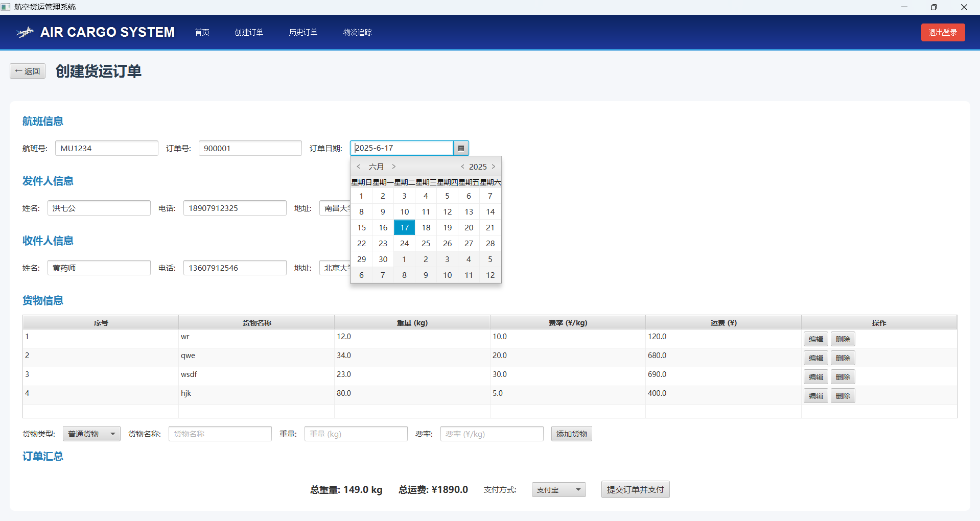The height and width of the screenshot is (521, 980).
Task: Edit the qwe cargo row
Action: pyautogui.click(x=815, y=358)
